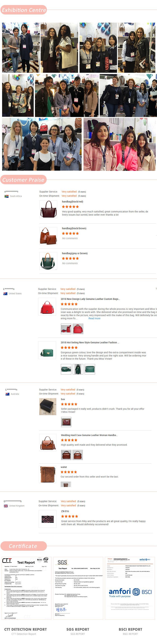Open the brown wallet product image
Screen dimensions: 157x644
pyautogui.click(x=48, y=474)
